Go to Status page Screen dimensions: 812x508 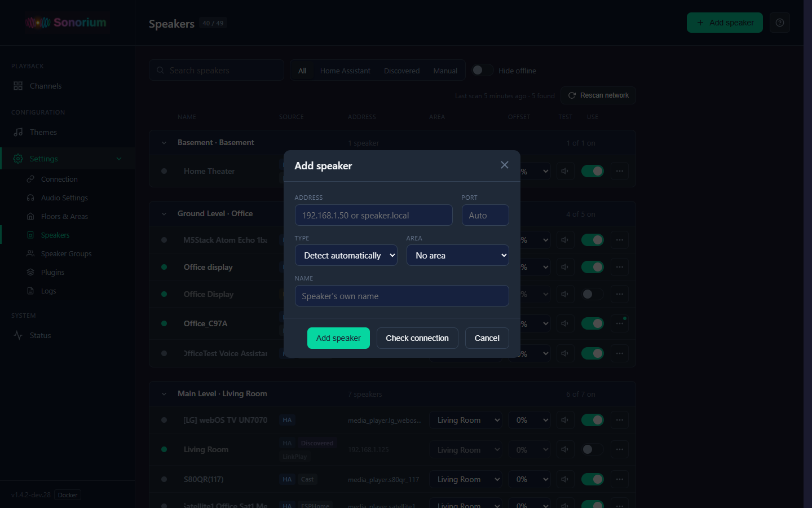67,335
